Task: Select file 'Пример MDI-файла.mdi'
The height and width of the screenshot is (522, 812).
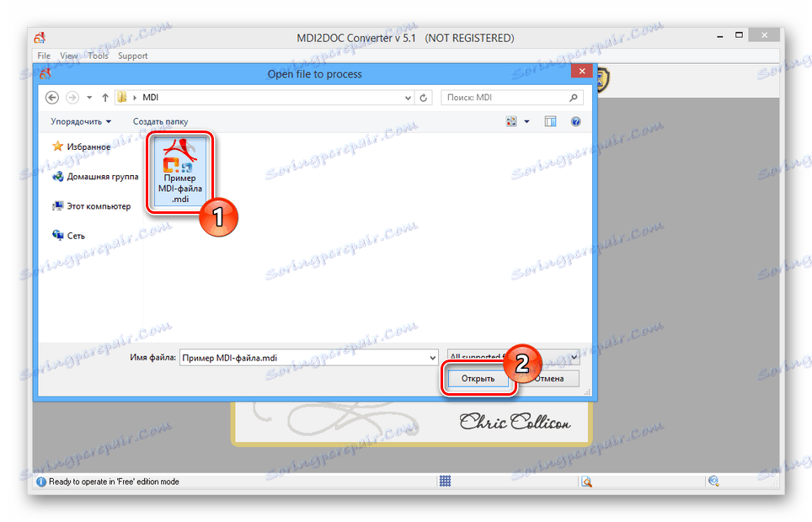Action: click(x=179, y=172)
